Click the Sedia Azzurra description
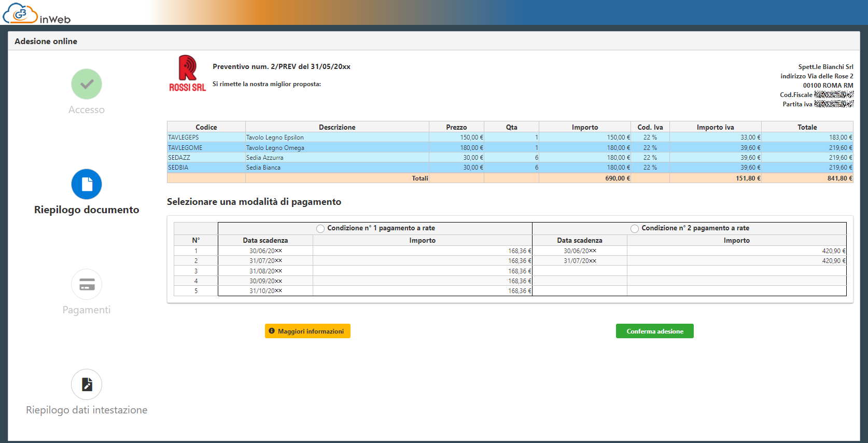 tap(265, 158)
